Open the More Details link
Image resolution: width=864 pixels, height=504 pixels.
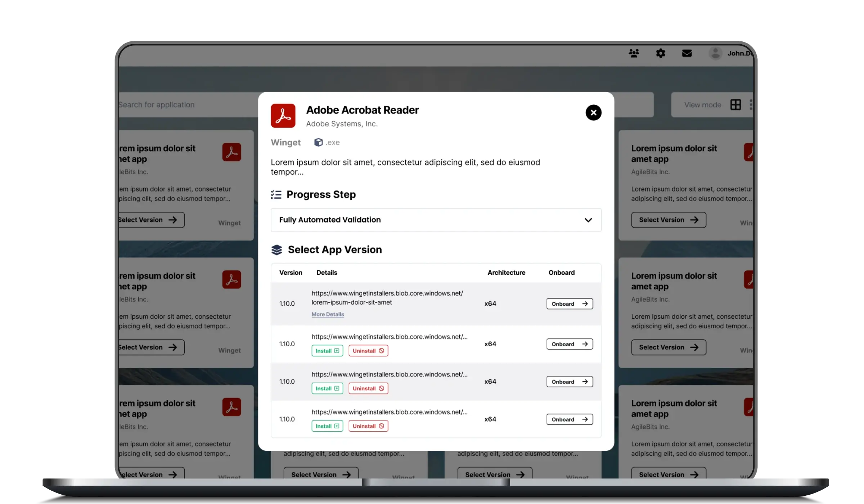tap(328, 314)
